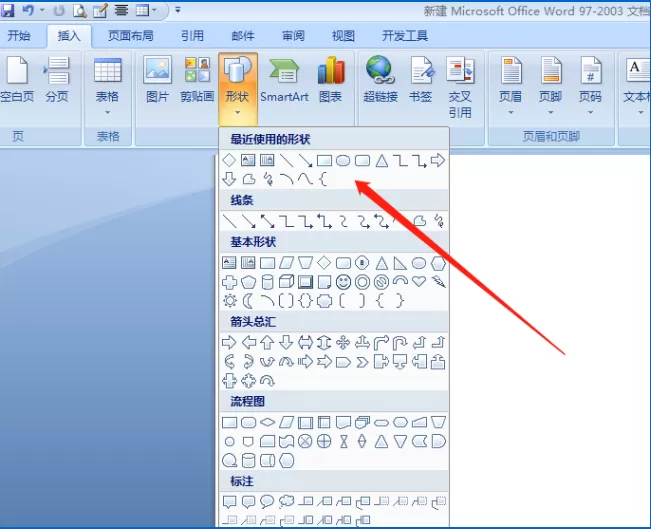Viewport: 651px width, 529px height.
Task: Open the 引用 ribbon tab
Action: (x=192, y=36)
